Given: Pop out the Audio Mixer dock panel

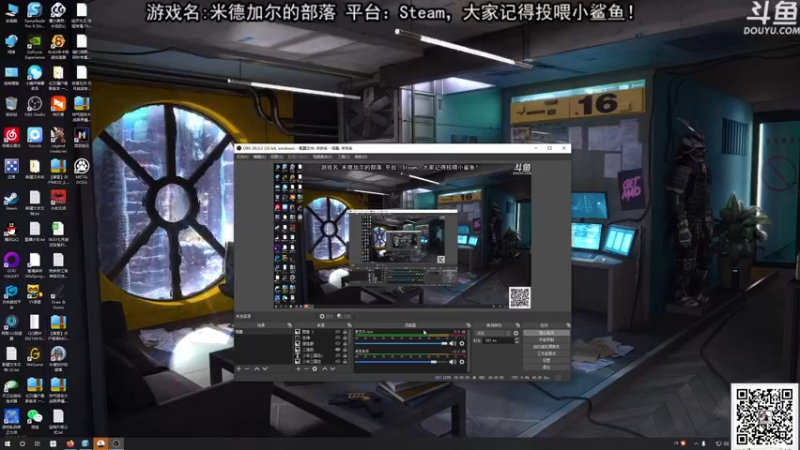Looking at the screenshot, I should tap(468, 325).
